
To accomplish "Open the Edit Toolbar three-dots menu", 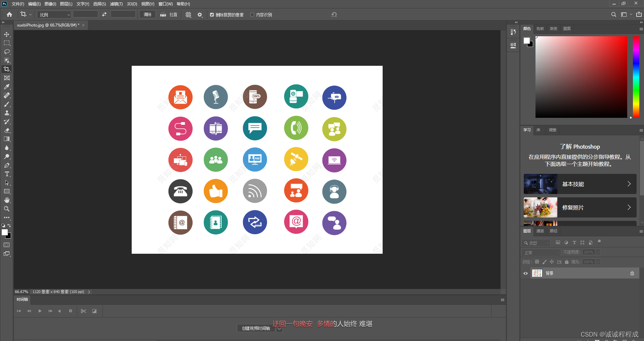I will coord(7,217).
